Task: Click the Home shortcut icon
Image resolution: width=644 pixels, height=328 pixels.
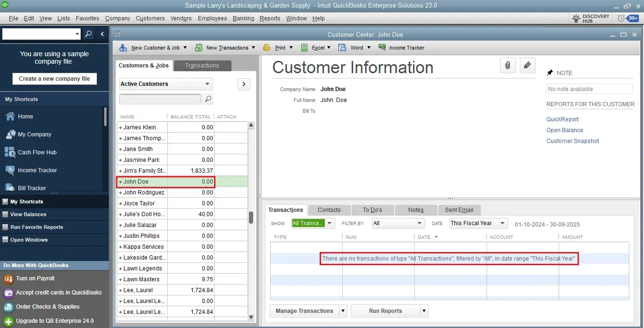Action: pos(10,117)
